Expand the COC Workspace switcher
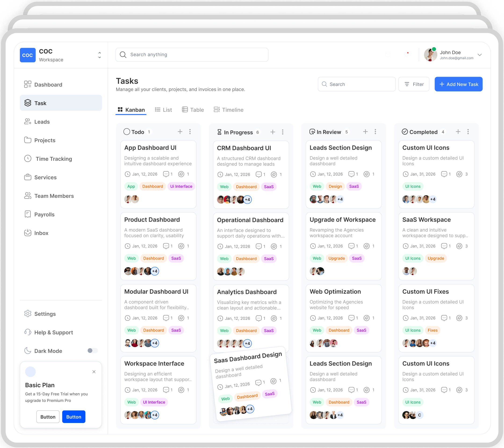The width and height of the screenshot is (504, 448). coord(99,55)
